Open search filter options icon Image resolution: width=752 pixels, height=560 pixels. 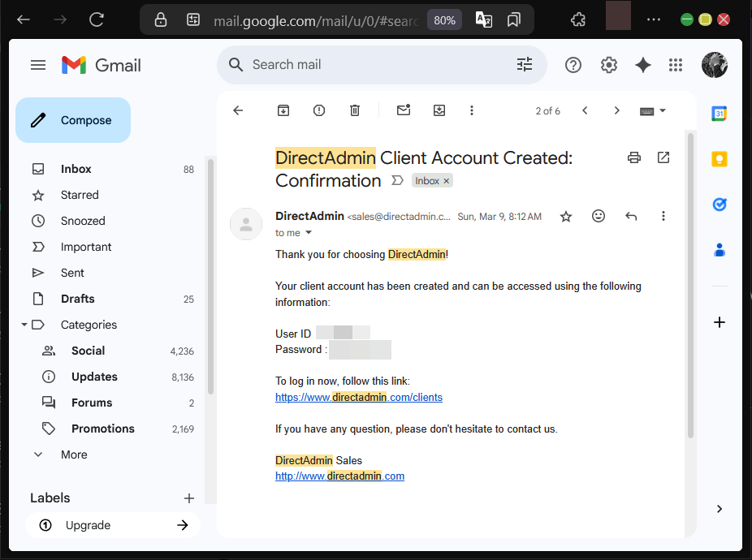(524, 64)
